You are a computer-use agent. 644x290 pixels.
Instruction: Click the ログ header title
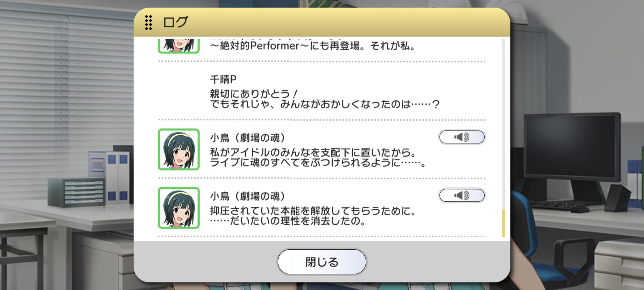[x=176, y=22]
